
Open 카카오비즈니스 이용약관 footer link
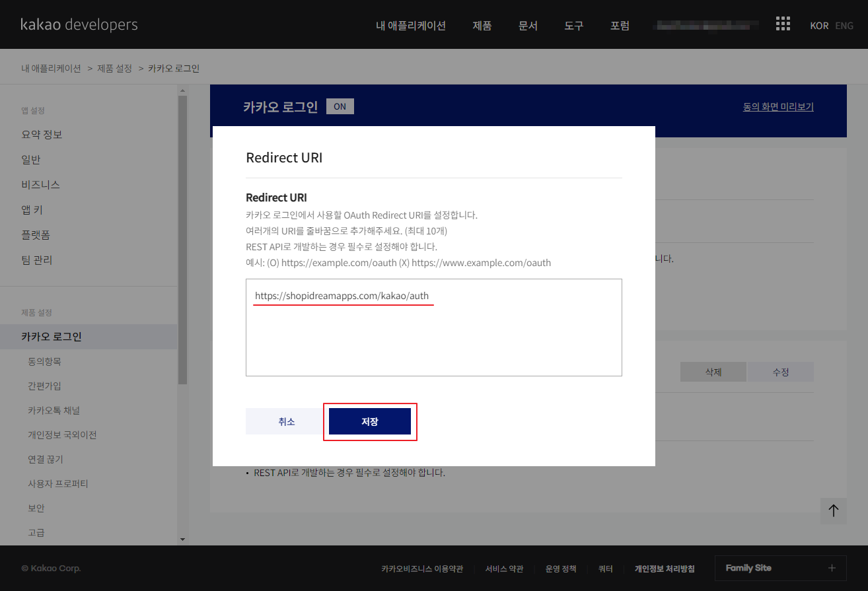pyautogui.click(x=422, y=569)
